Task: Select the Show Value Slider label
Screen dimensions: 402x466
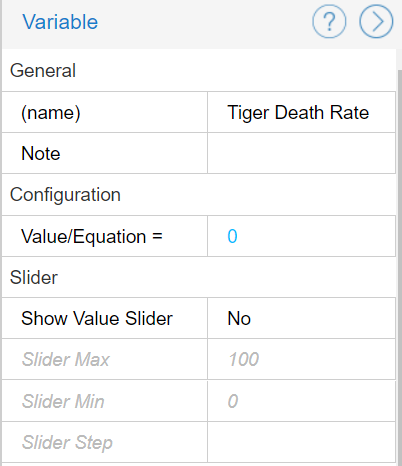Action: point(97,318)
